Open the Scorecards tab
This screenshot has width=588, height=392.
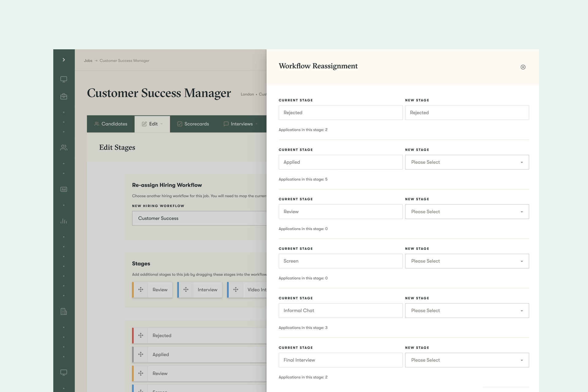193,124
